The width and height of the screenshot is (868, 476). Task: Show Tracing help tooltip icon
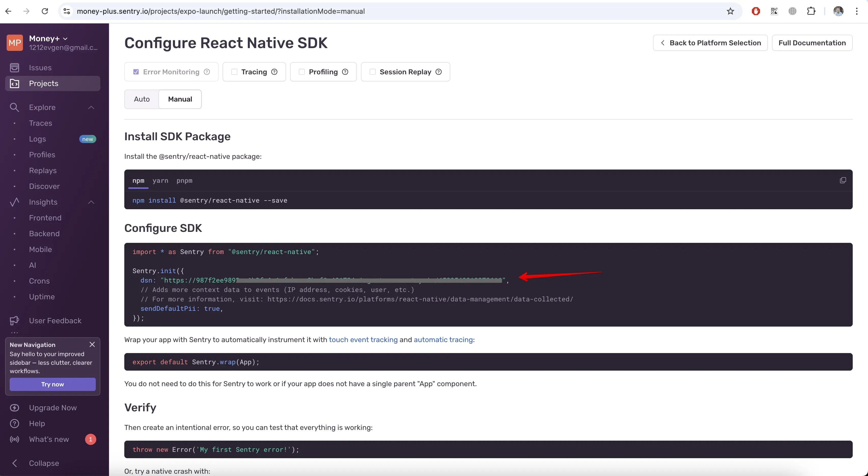(x=274, y=72)
